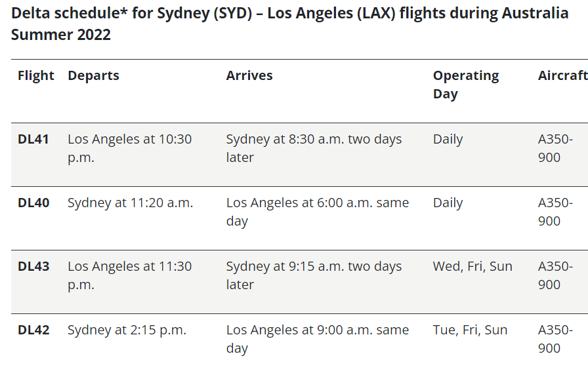Click 'Sydney at 2:15 p.m.' departure
Viewport: 588px width, 377px height.
point(127,330)
